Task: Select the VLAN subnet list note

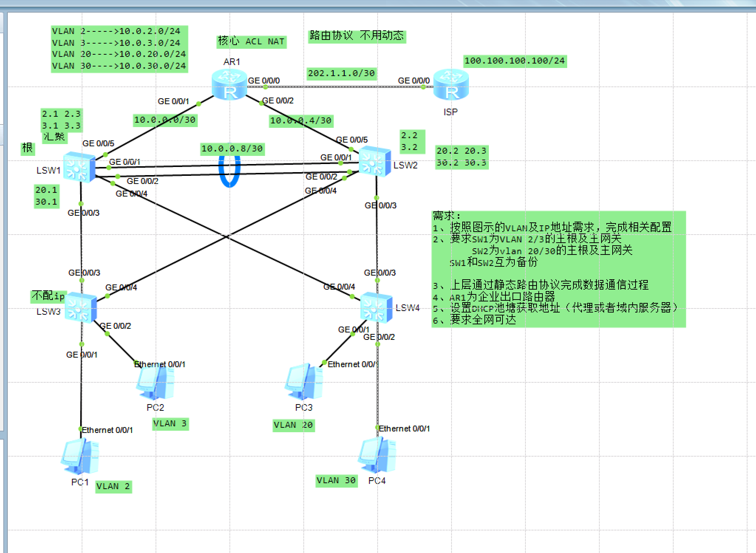Action: tap(119, 49)
